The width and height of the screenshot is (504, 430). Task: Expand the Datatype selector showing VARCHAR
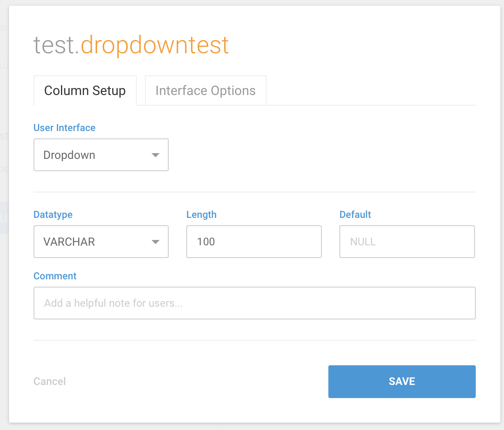click(101, 242)
